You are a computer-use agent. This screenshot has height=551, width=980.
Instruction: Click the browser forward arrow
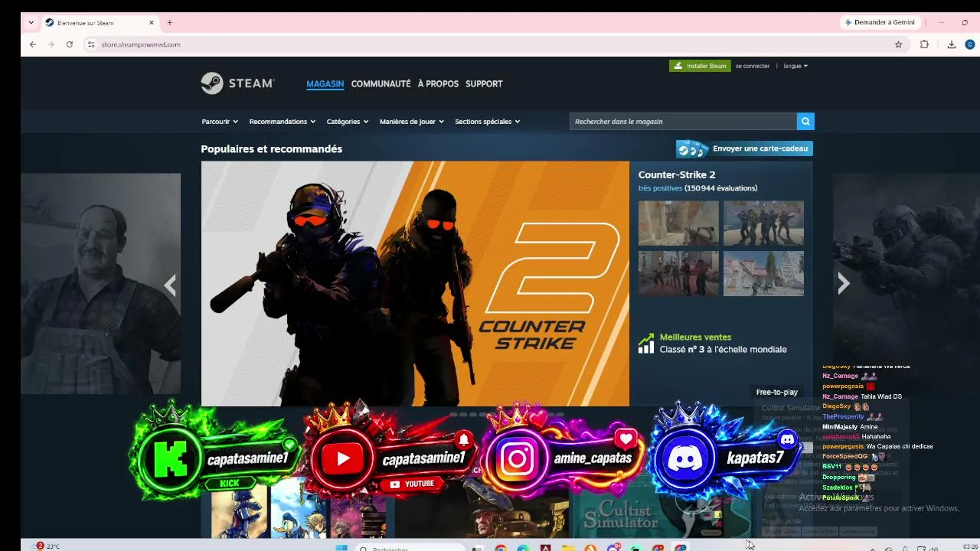click(51, 44)
